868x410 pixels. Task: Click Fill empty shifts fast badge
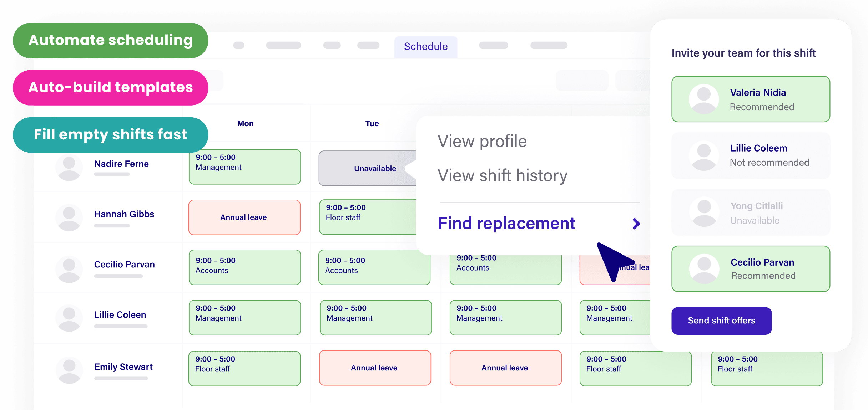coord(110,135)
